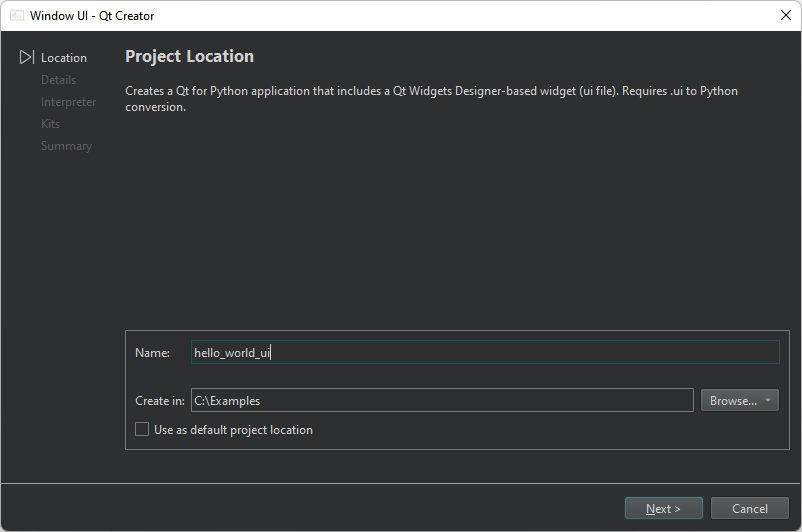Click the current-step arrow icon beside Location

pos(27,58)
